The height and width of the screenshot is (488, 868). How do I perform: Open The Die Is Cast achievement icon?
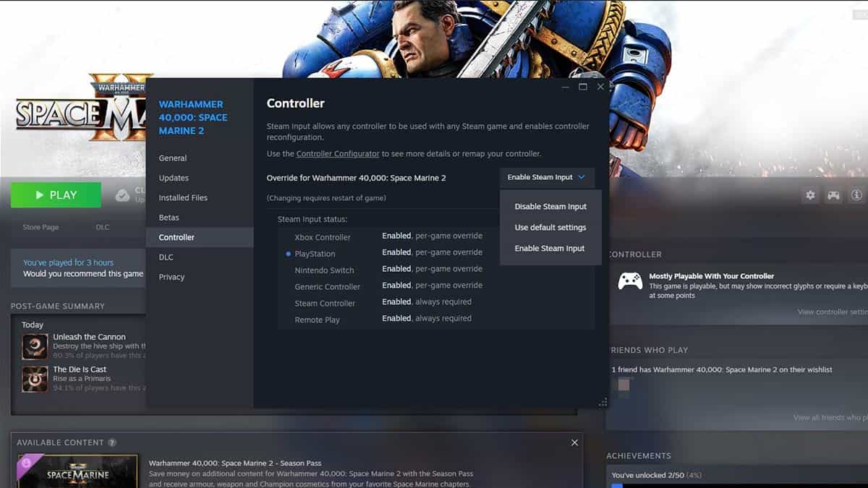pyautogui.click(x=35, y=379)
